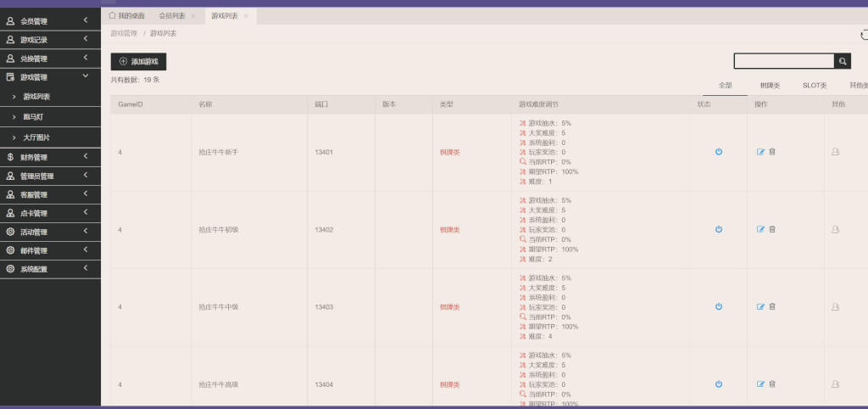Edit the 抢庄牛牛初级 game entry
This screenshot has width=868, height=409.
click(760, 229)
